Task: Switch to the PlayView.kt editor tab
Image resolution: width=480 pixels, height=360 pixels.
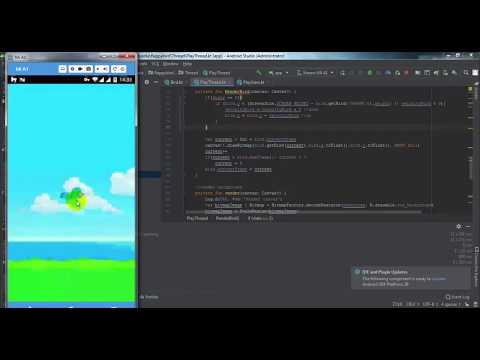Action: pos(251,82)
